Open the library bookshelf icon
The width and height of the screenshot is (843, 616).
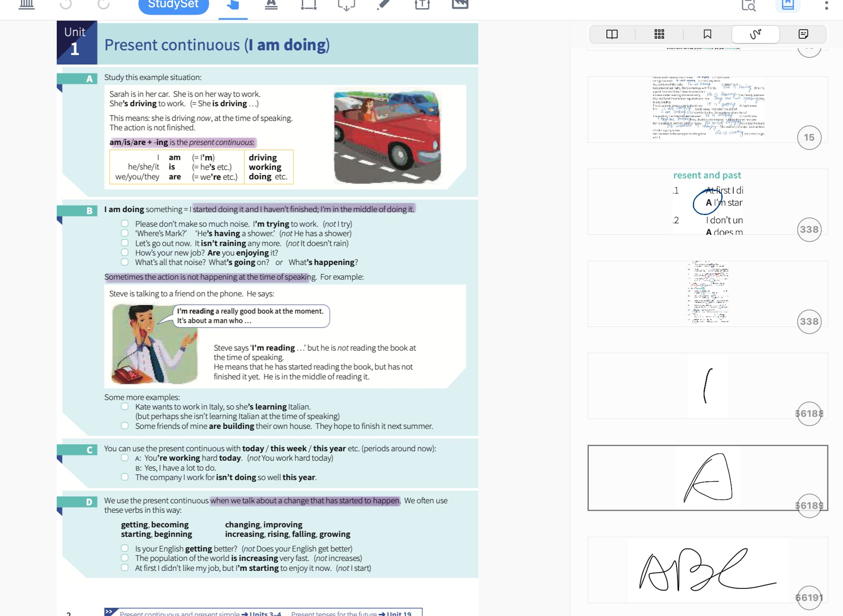[27, 4]
